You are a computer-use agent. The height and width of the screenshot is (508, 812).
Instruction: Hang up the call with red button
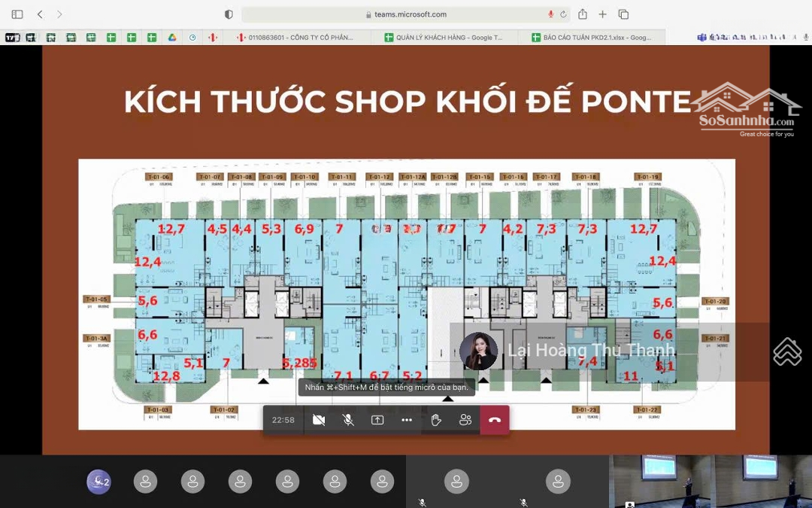coord(494,420)
